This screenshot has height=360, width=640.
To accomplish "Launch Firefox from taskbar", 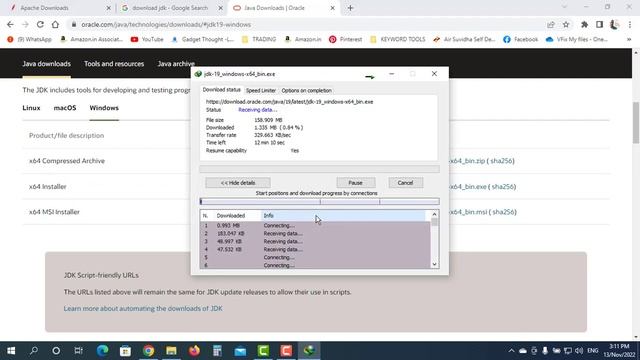I will point(194,351).
